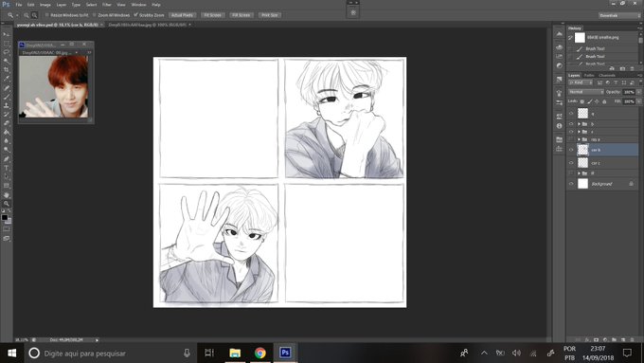Click the Fit Screen button
This screenshot has height=363, width=644.
tap(213, 15)
